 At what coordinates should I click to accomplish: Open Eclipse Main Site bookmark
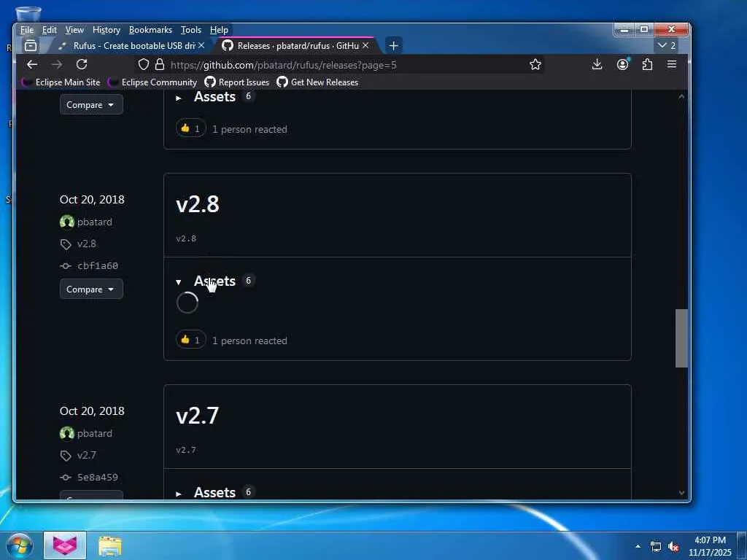(x=61, y=82)
